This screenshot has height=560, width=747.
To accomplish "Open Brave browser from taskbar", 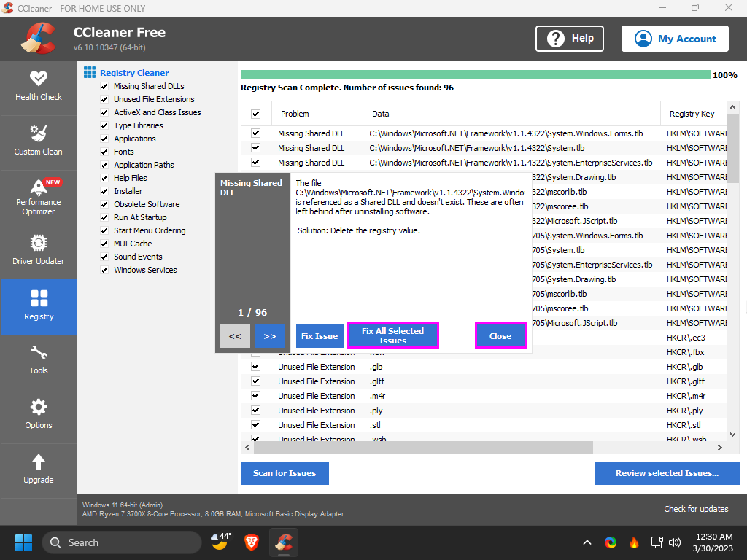I will 252,542.
